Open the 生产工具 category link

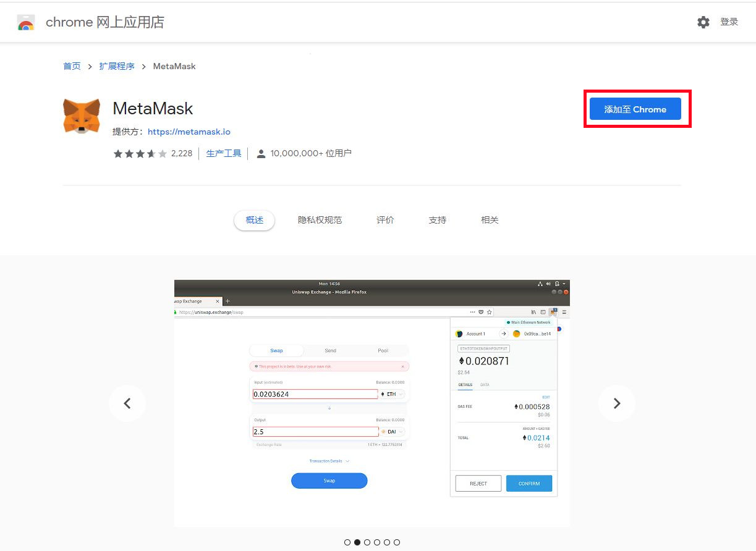click(x=224, y=154)
